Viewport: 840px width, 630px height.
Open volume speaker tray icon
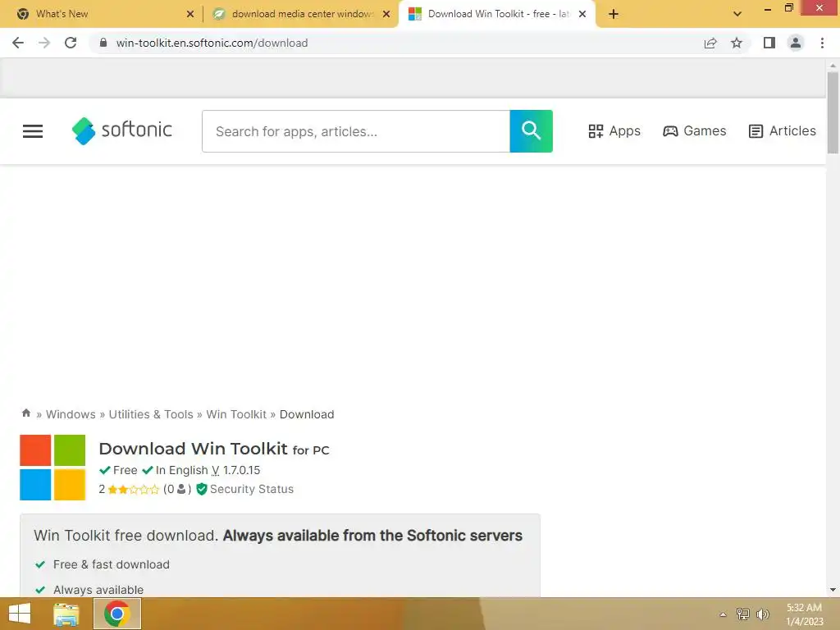(763, 614)
